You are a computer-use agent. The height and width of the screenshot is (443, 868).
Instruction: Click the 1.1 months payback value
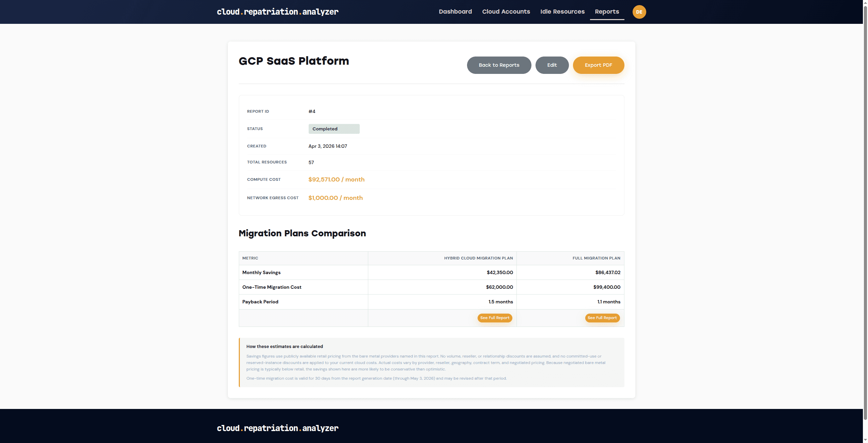click(609, 302)
